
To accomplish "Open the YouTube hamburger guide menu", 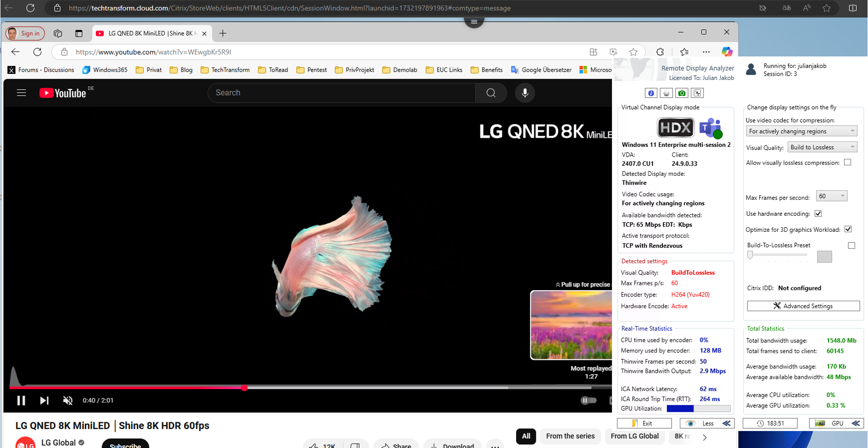I will (21, 93).
